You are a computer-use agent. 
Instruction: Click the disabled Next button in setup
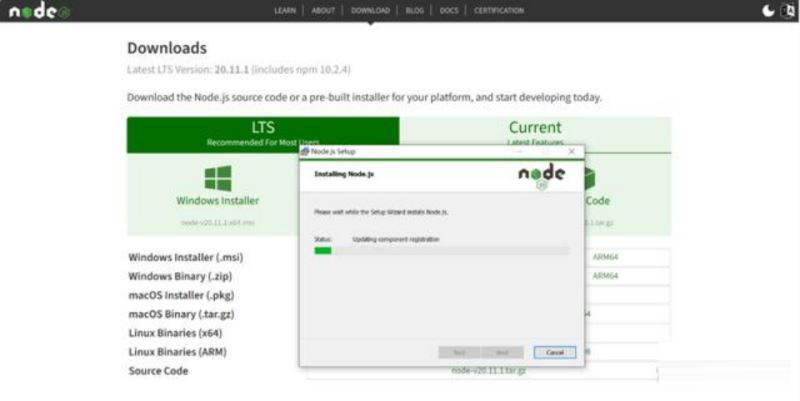point(502,353)
